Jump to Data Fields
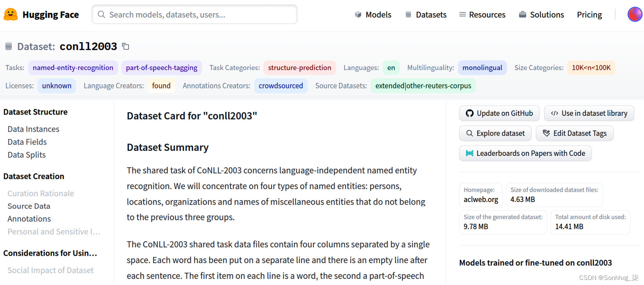644x285 pixels. 27,142
